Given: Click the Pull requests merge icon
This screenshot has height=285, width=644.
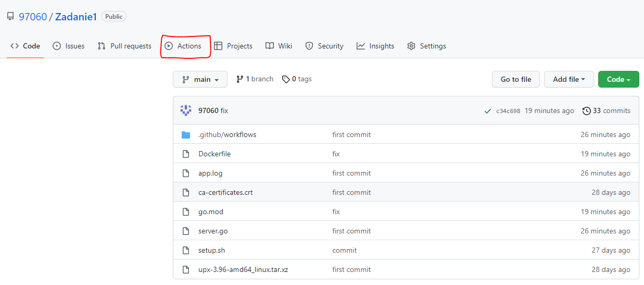Looking at the screenshot, I should pos(102,46).
